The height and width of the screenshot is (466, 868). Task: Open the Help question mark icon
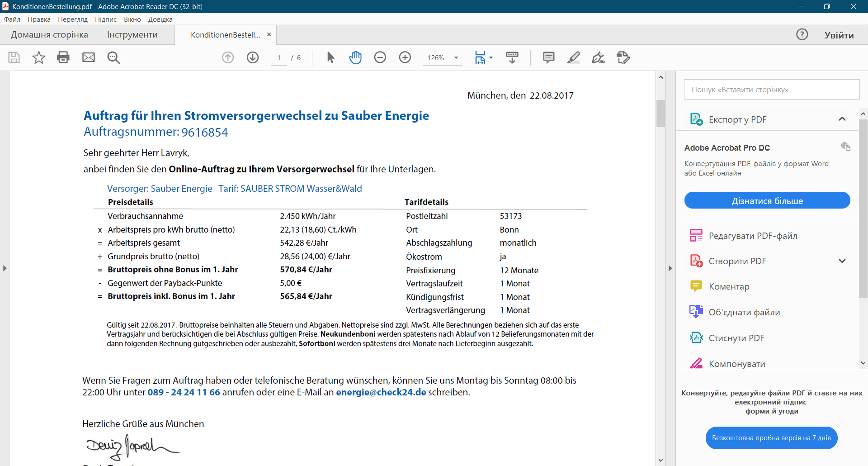point(802,34)
